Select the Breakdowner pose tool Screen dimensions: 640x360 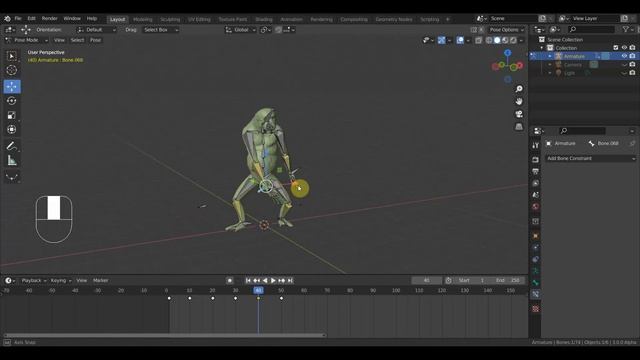(x=12, y=176)
